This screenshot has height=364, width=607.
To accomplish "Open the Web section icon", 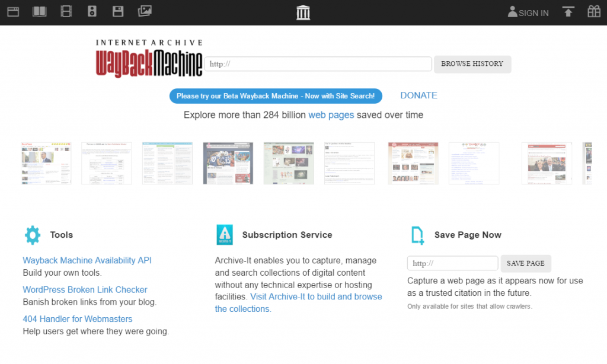I will click(x=13, y=12).
